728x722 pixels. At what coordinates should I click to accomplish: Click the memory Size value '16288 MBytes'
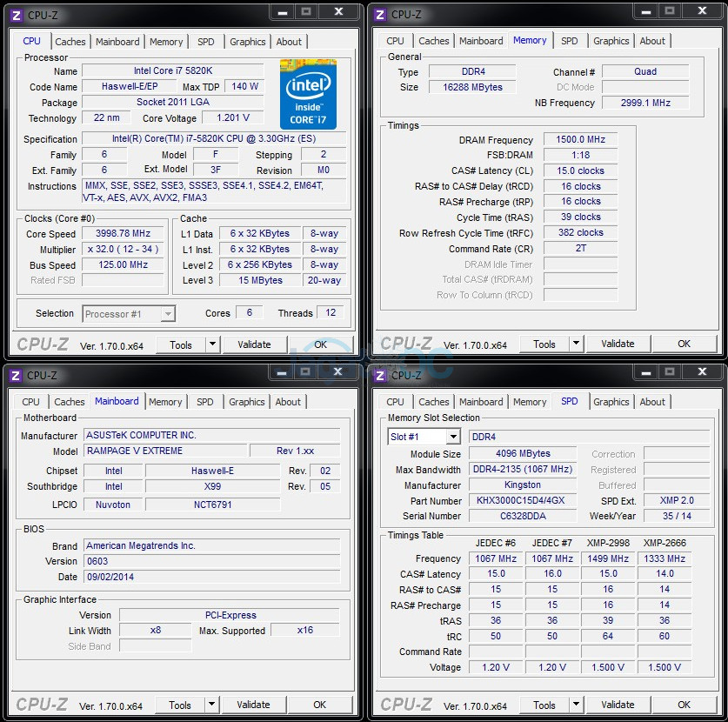tap(472, 87)
